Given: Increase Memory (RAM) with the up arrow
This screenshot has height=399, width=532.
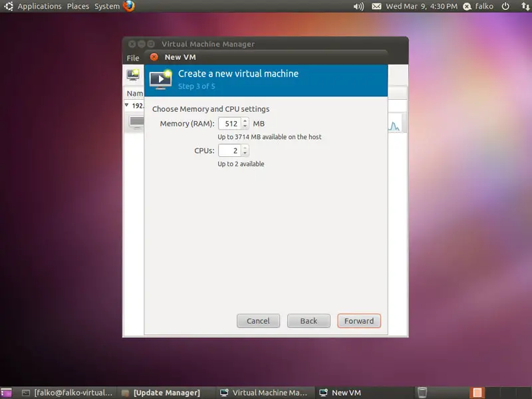Looking at the screenshot, I should (245, 120).
